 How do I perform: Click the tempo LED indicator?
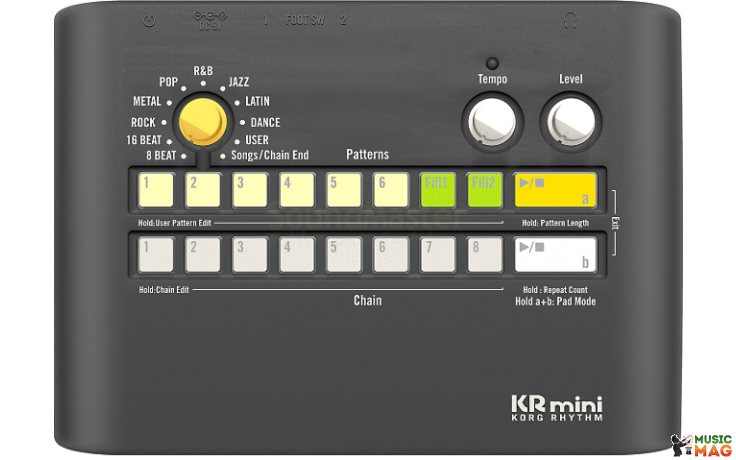click(492, 63)
